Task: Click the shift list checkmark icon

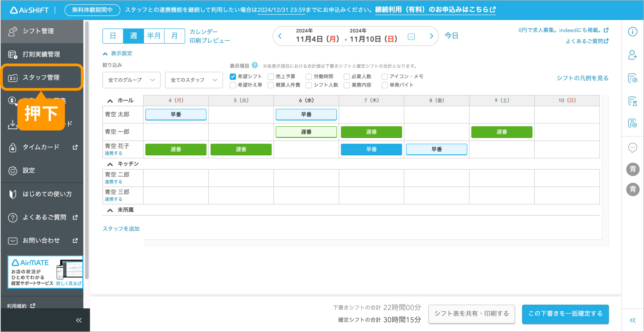Action: [x=632, y=78]
